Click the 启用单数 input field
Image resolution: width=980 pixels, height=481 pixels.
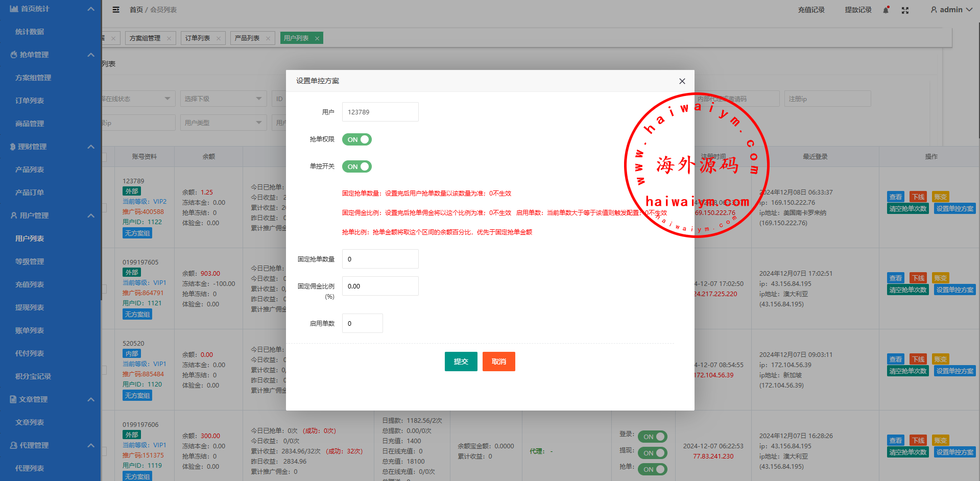coord(362,323)
